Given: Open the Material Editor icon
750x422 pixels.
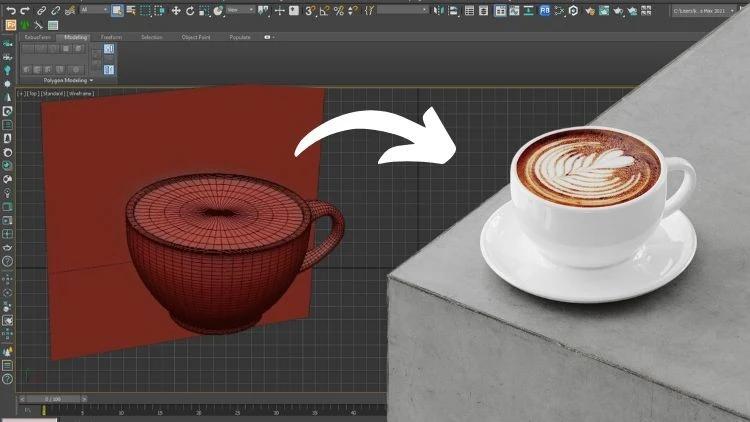Looking at the screenshot, I should [559, 10].
